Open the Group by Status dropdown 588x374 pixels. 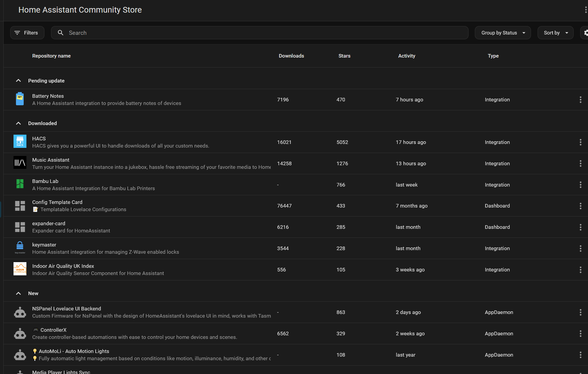(502, 33)
